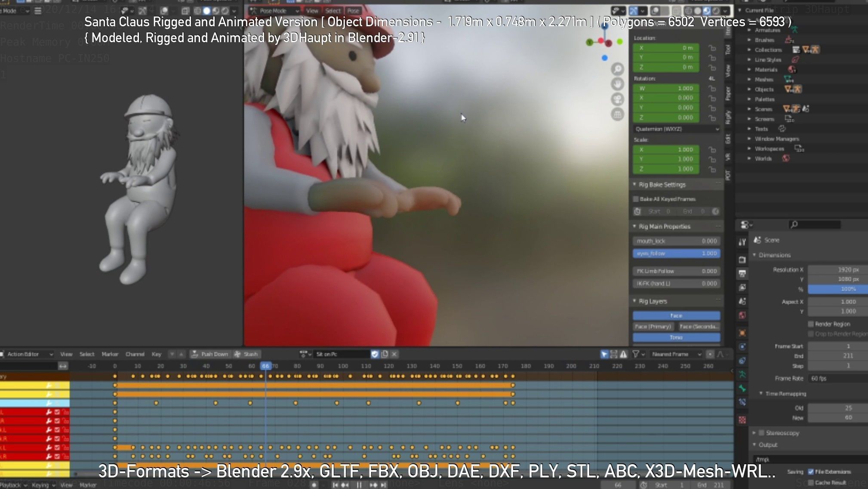
Task: Open the Pose Mode dropdown in viewport
Action: coord(274,11)
